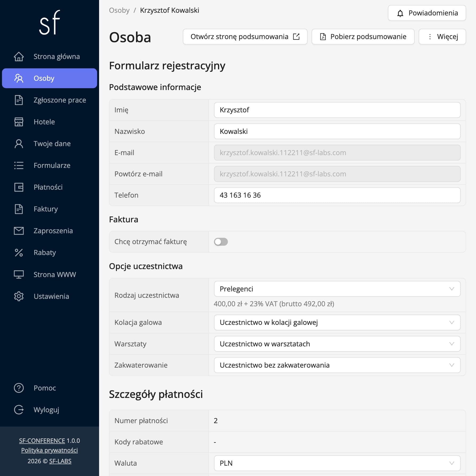Click the sf logo in the sidebar
The width and height of the screenshot is (476, 476).
50,22
